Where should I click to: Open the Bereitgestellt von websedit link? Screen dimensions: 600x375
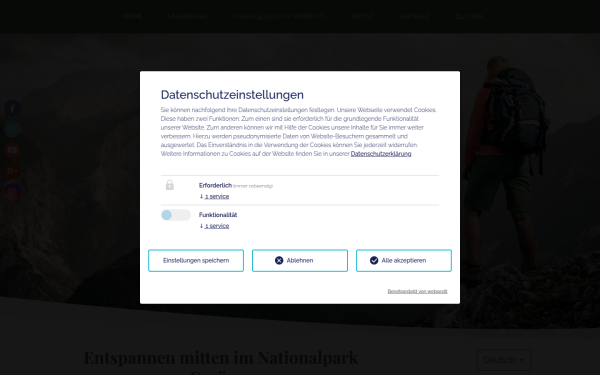tap(417, 291)
